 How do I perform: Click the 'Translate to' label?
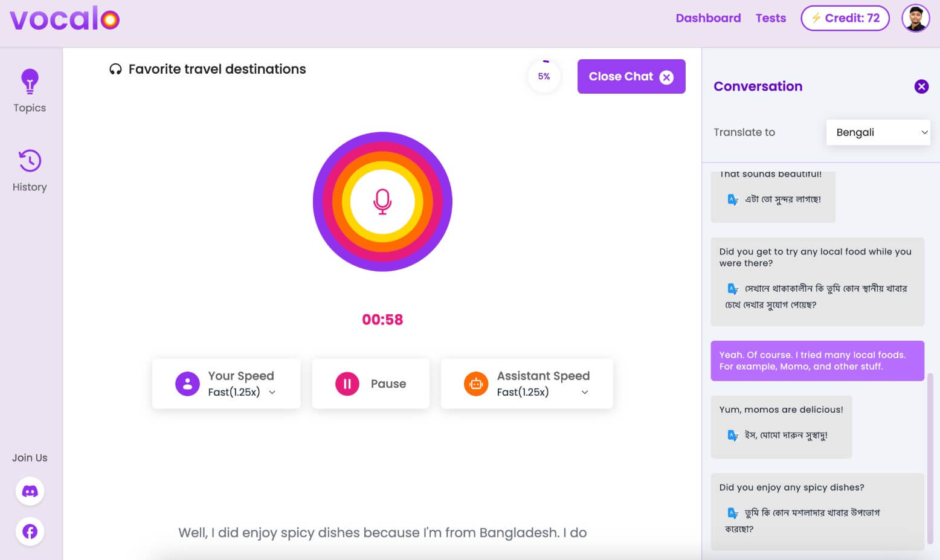pos(744,132)
